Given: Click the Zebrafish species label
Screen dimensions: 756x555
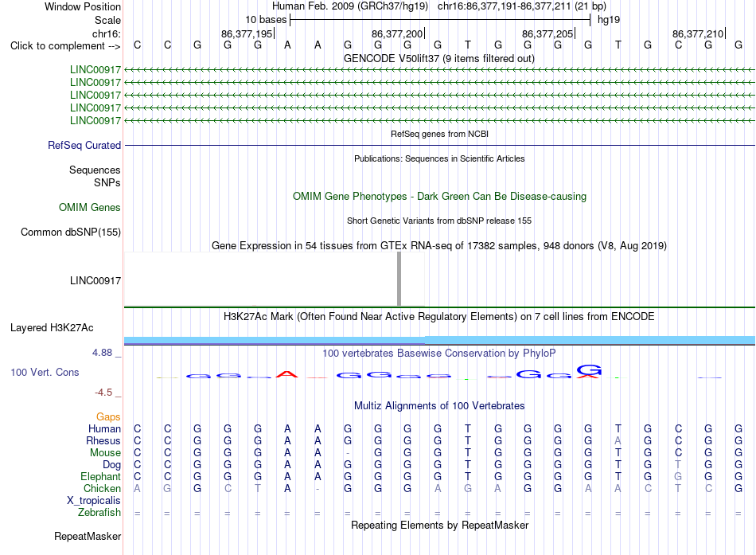Looking at the screenshot, I should pyautogui.click(x=99, y=513).
